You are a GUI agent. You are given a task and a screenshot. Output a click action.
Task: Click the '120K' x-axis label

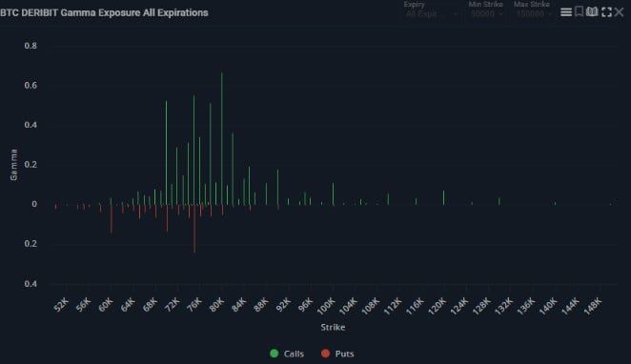tap(438, 306)
